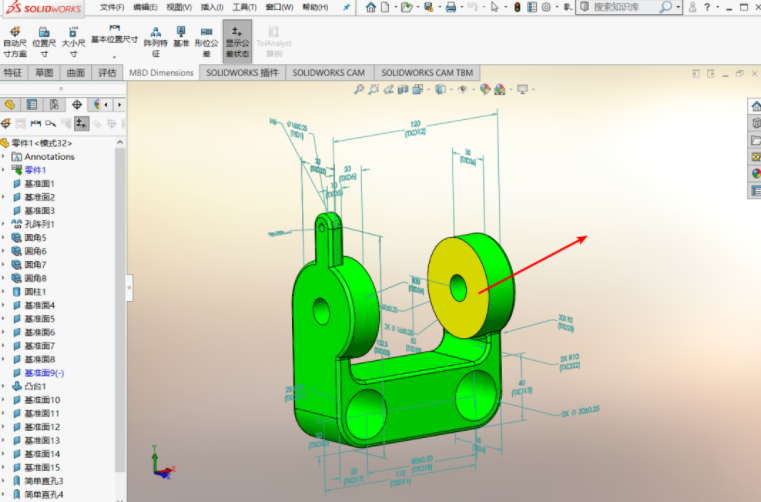This screenshot has width=761, height=502.
Task: Click the 自动尺寸方案 auto dimension scheme tool
Action: pyautogui.click(x=15, y=42)
